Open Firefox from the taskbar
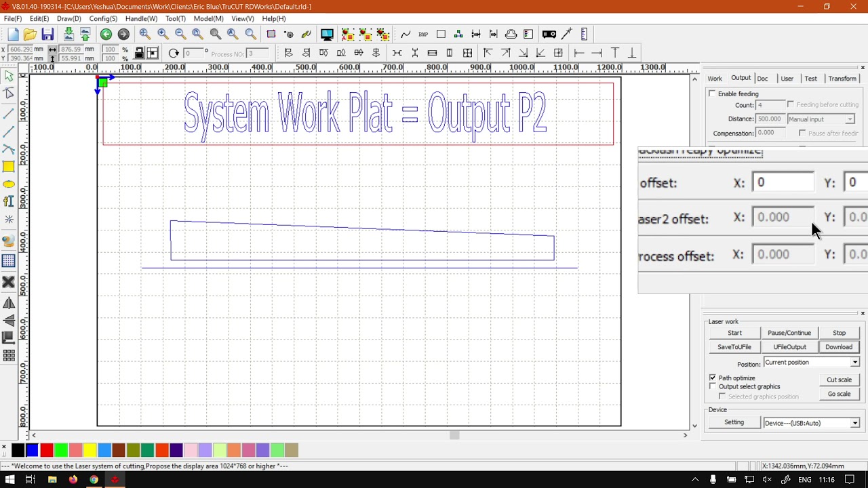Image resolution: width=868 pixels, height=488 pixels. [x=73, y=480]
